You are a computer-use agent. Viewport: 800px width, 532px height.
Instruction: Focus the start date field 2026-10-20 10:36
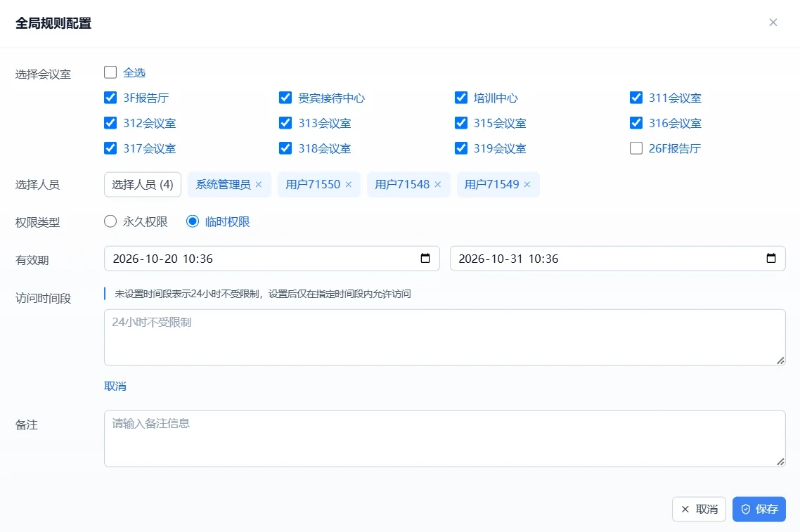[x=272, y=259]
